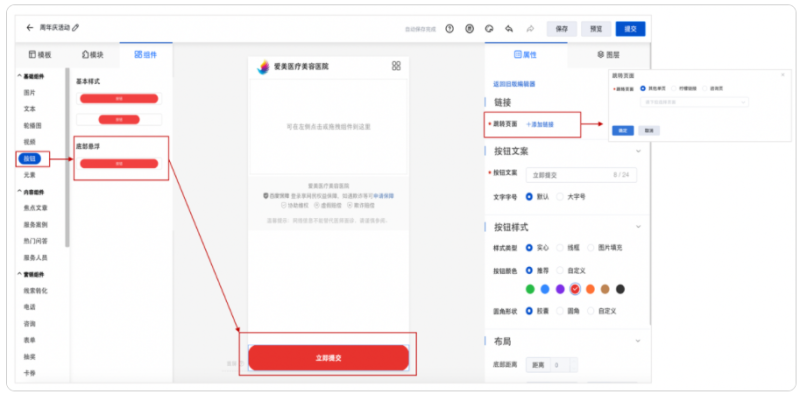
Task: Choose the narrow 基本样式 button thumbnail
Action: click(119, 119)
